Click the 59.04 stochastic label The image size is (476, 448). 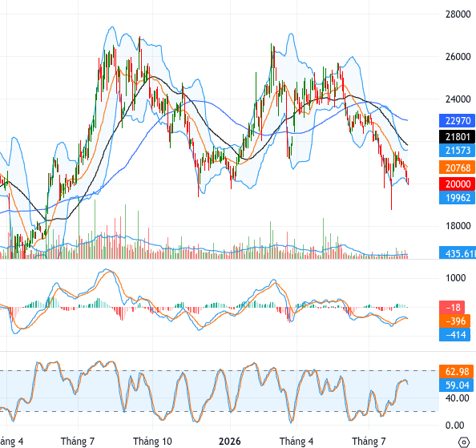(x=456, y=385)
